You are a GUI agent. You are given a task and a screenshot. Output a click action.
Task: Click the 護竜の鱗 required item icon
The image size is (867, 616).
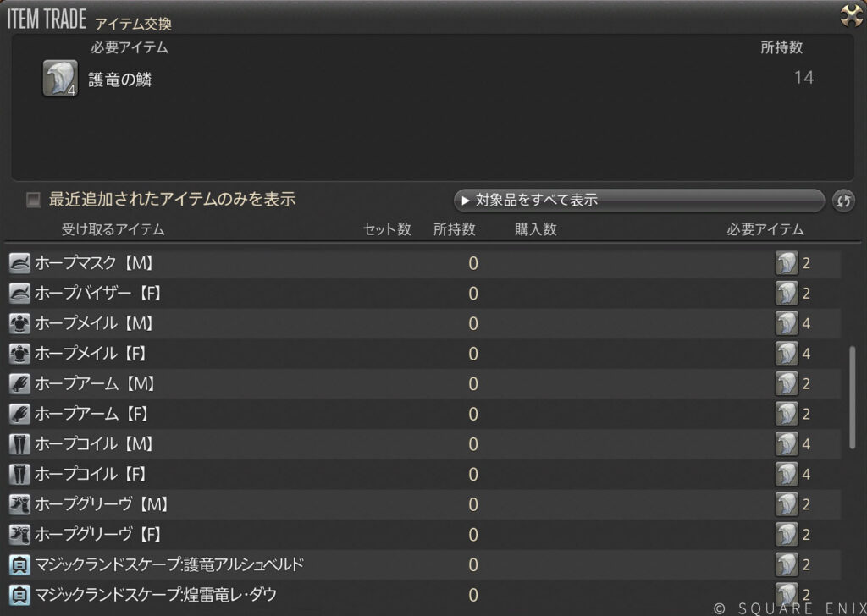[x=59, y=79]
